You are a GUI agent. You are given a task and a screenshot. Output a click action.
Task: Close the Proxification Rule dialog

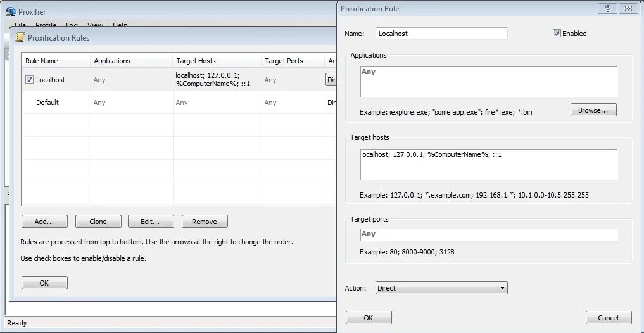[x=628, y=8]
